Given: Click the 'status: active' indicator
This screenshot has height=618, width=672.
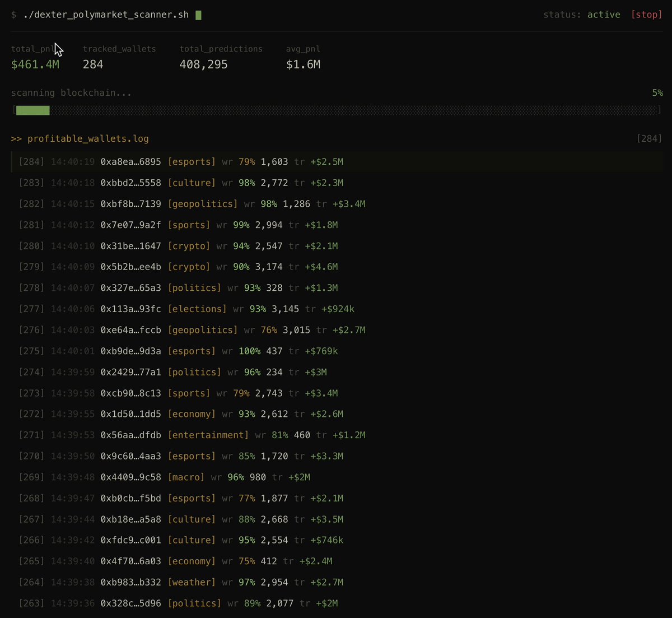Looking at the screenshot, I should (x=582, y=15).
